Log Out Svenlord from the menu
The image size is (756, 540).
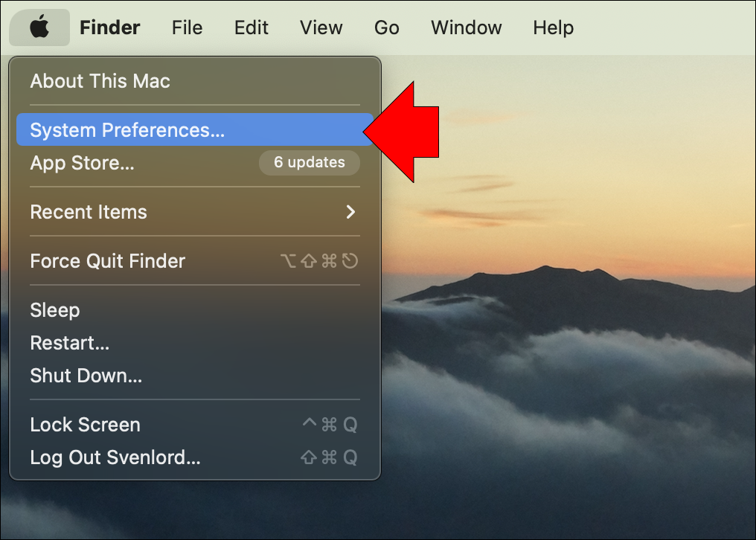point(115,457)
